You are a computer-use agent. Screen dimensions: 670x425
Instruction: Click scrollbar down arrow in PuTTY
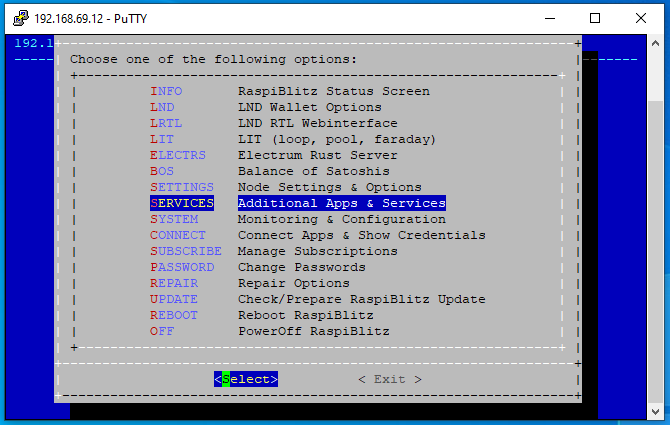(x=655, y=412)
